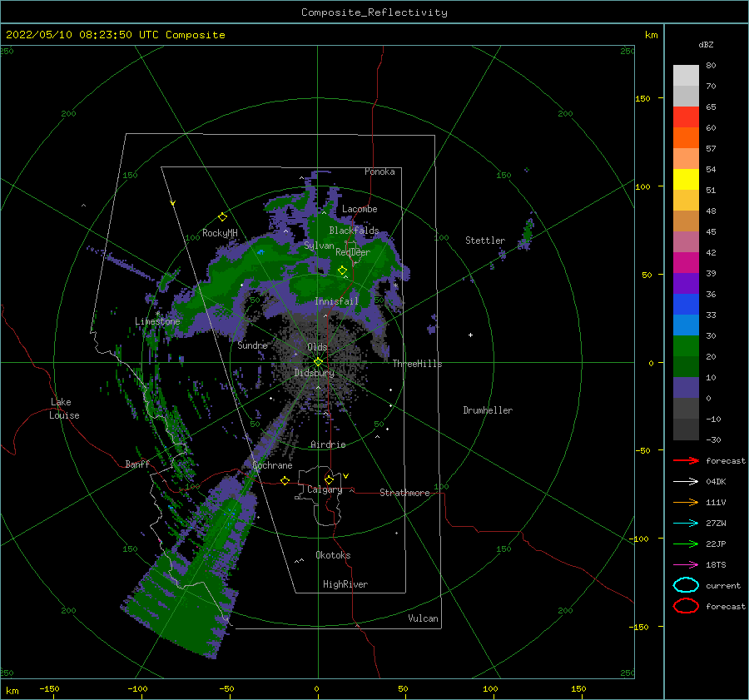
Task: Select the cyan 27ZW arrow legend icon
Action: (x=686, y=524)
